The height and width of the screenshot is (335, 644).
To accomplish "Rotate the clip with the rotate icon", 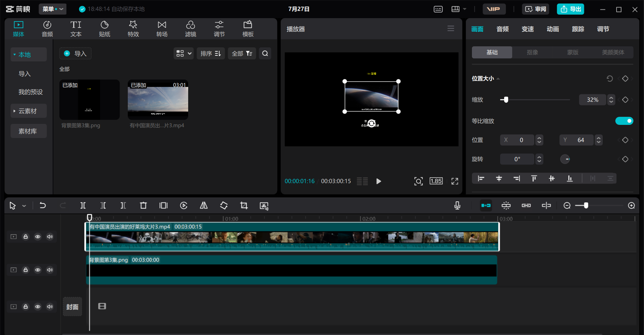I will coord(224,205).
